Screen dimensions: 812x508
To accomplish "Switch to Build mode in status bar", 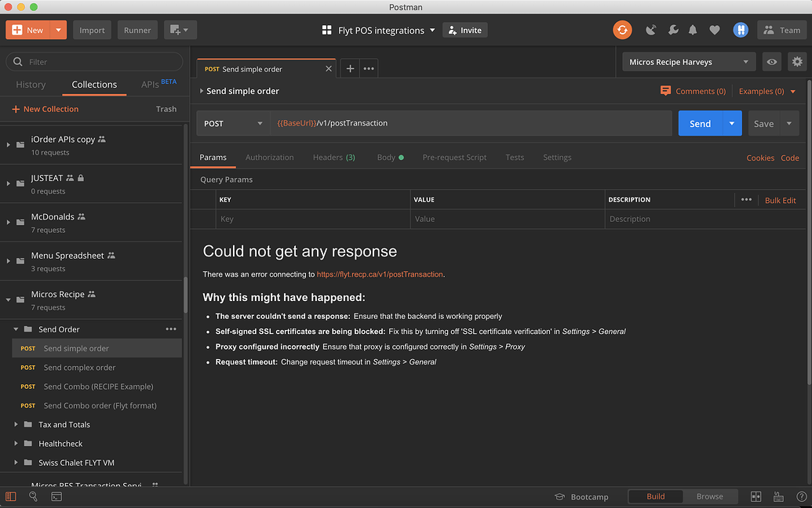I will coord(656,496).
